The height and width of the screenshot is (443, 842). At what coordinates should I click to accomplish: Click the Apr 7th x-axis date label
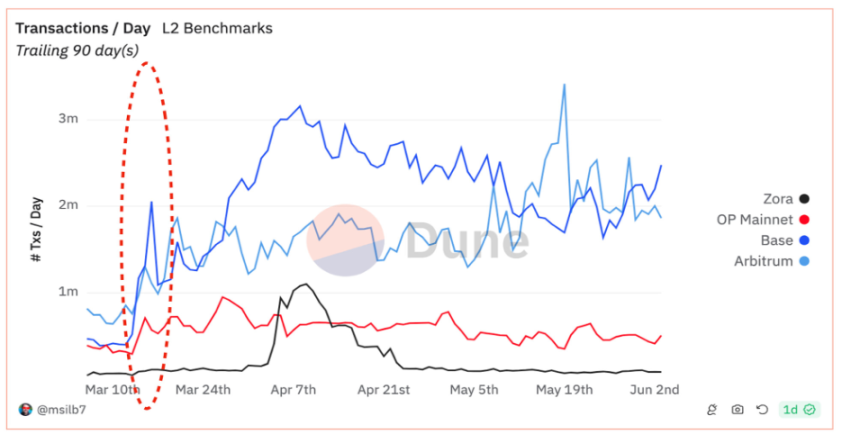click(292, 389)
